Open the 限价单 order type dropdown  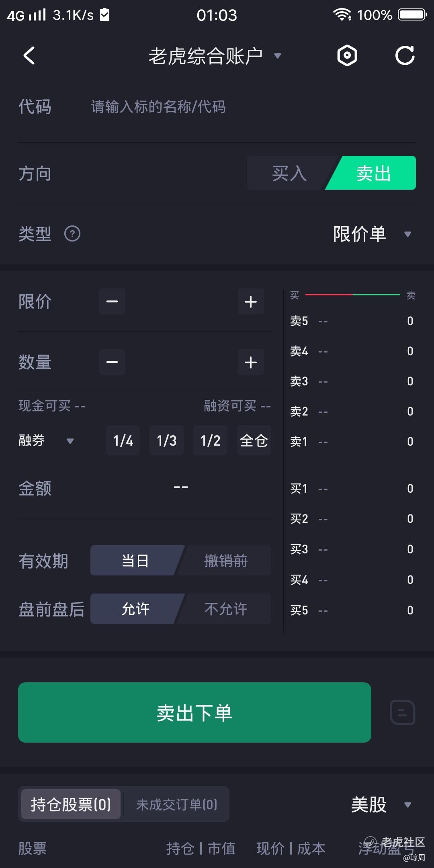tap(372, 234)
